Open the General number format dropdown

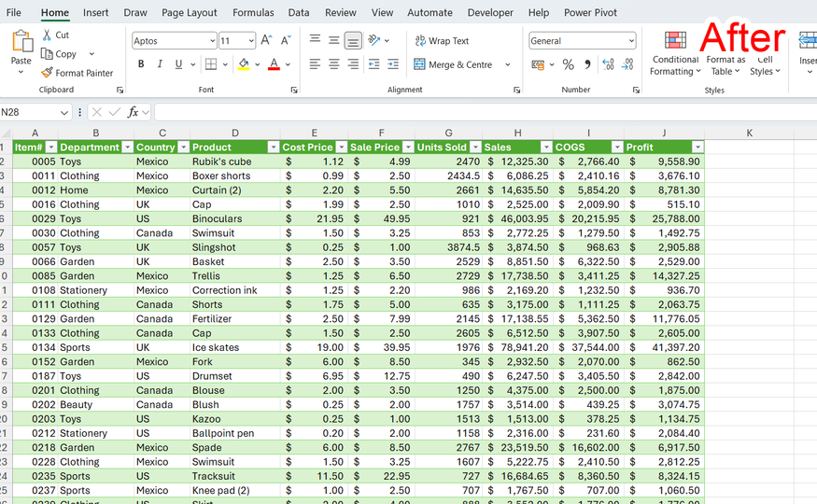tap(631, 41)
